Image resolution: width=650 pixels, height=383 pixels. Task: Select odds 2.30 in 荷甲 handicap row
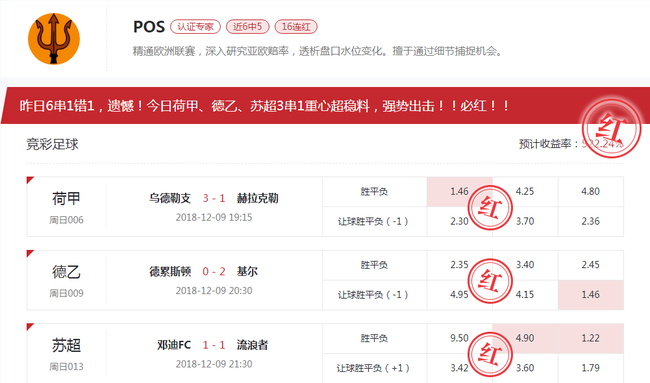click(x=460, y=221)
